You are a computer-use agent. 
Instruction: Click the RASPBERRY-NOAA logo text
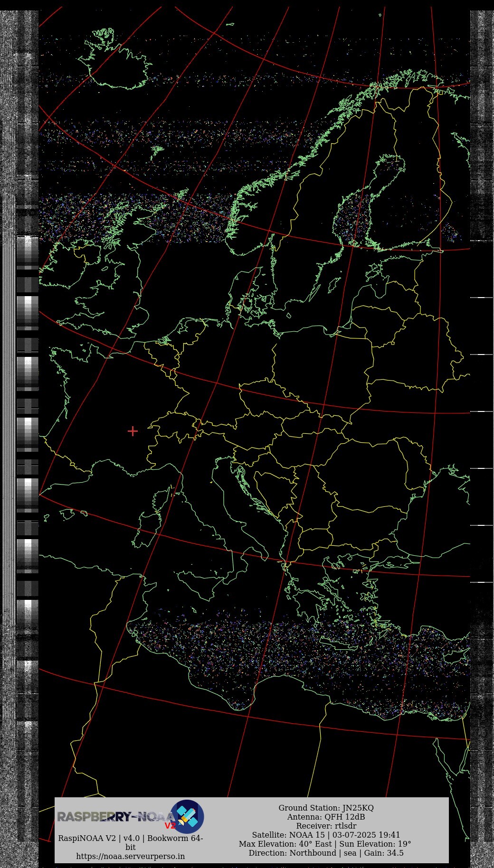click(x=112, y=817)
